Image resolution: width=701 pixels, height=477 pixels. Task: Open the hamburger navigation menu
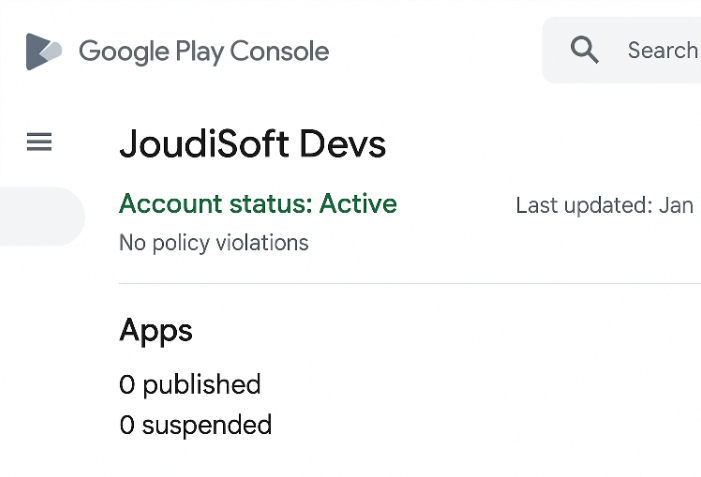39,142
